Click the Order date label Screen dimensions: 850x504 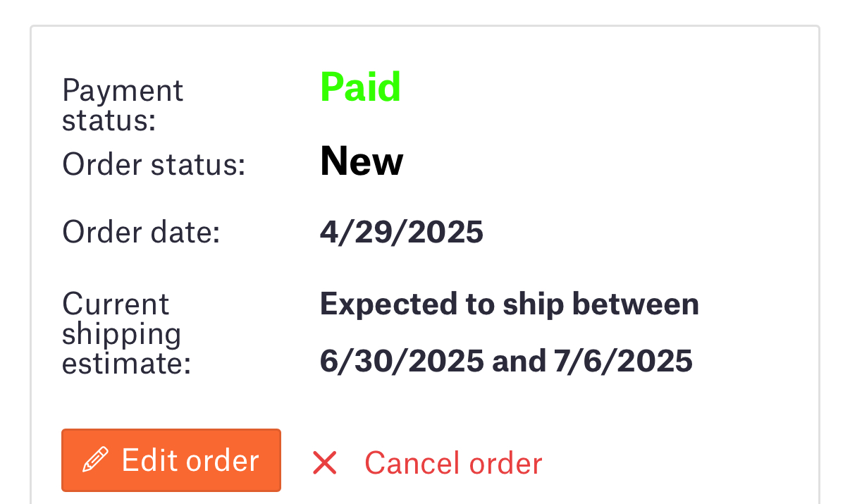pos(141,233)
